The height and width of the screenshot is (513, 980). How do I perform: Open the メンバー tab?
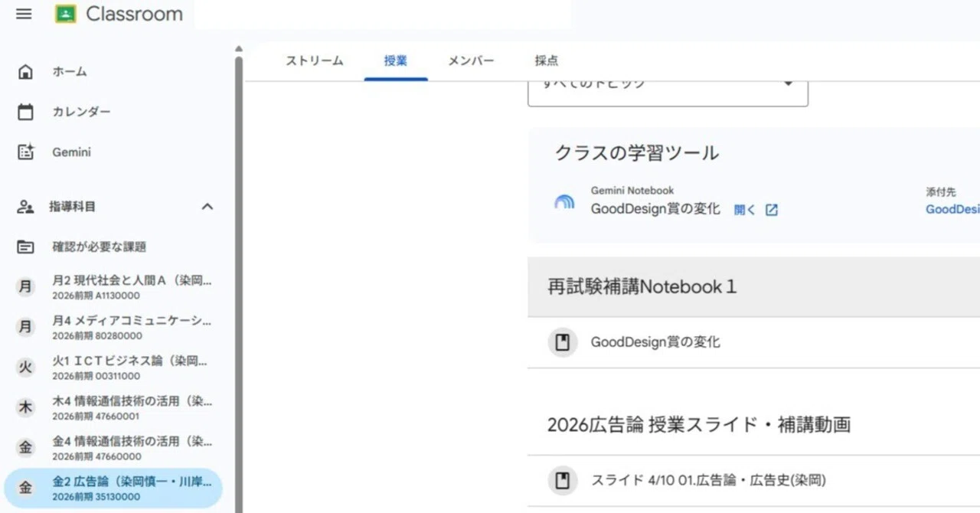[471, 61]
